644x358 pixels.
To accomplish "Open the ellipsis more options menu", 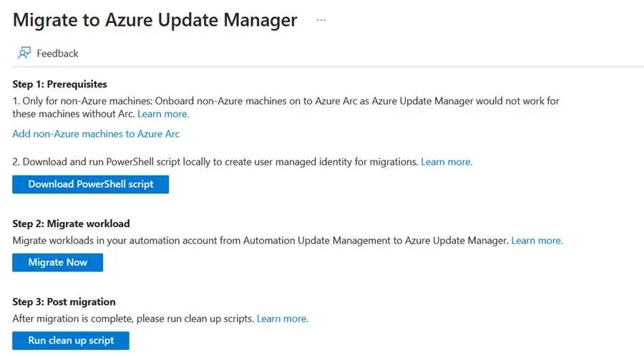I will point(321,20).
